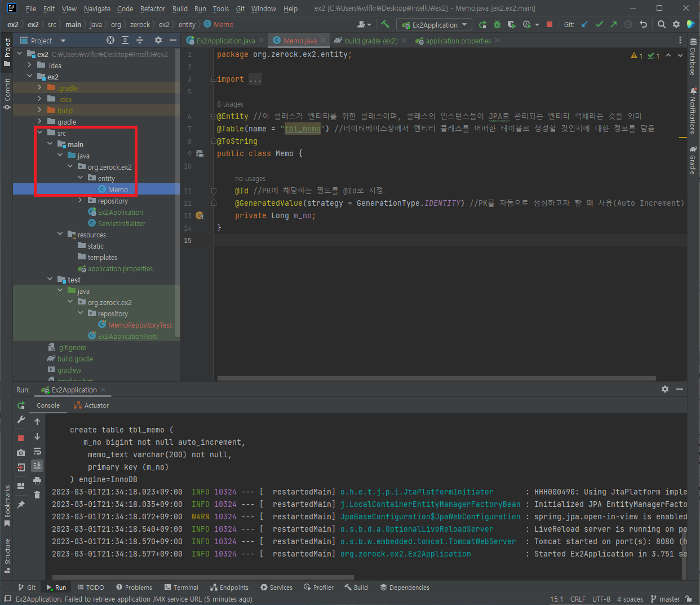Expand the .gradle folder node
The width and height of the screenshot is (700, 605).
[x=39, y=88]
